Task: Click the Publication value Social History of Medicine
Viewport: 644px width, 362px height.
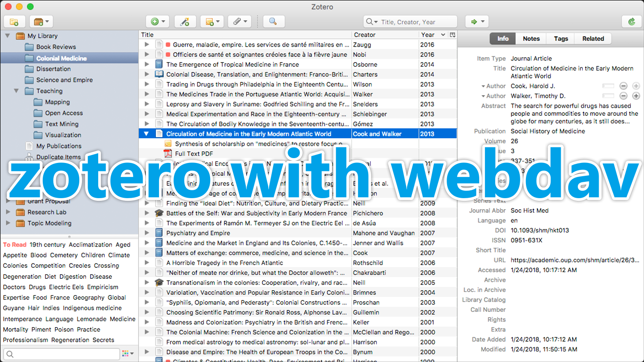Action: tap(548, 131)
